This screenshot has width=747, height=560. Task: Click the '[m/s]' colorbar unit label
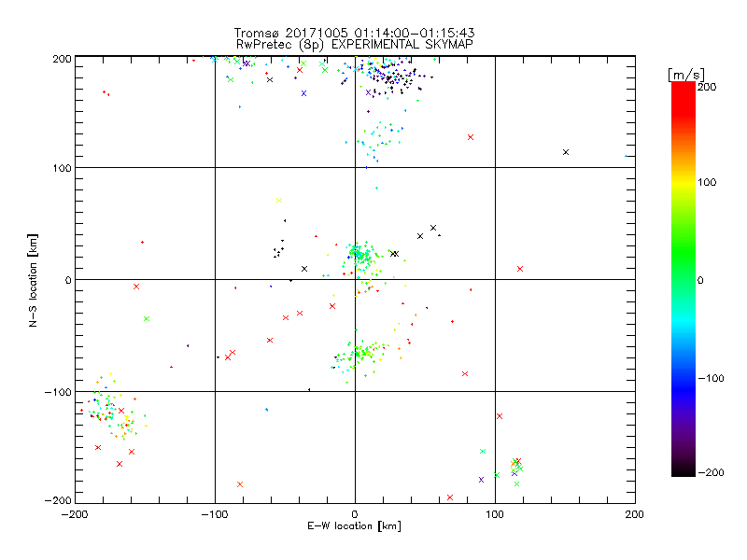pyautogui.click(x=685, y=75)
